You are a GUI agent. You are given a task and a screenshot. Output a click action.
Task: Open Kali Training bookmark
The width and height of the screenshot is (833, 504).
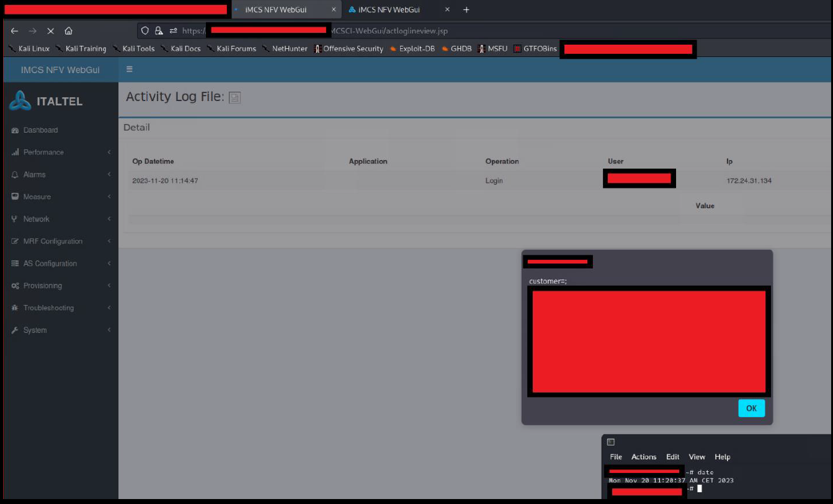coord(81,49)
